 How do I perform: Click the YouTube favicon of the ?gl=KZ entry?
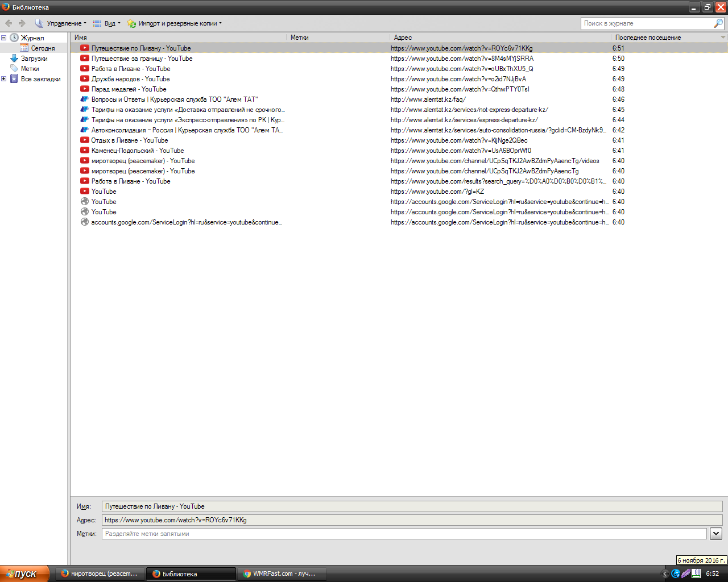[x=85, y=192]
